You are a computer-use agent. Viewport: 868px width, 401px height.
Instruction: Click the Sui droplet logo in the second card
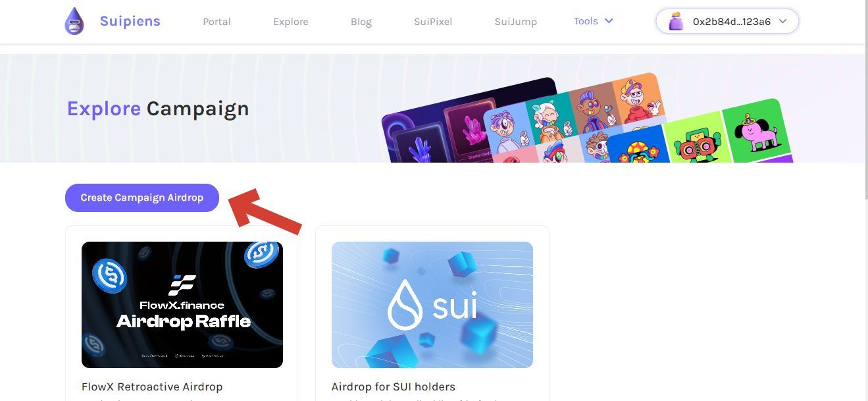click(x=405, y=305)
